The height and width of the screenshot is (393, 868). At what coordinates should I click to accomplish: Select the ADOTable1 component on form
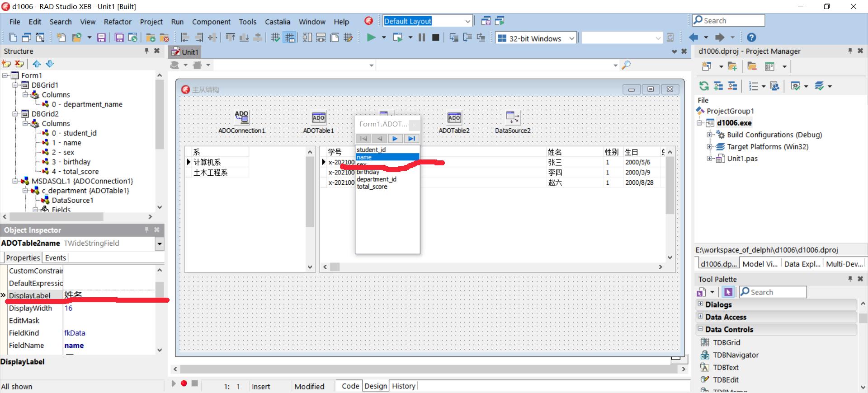(x=319, y=117)
